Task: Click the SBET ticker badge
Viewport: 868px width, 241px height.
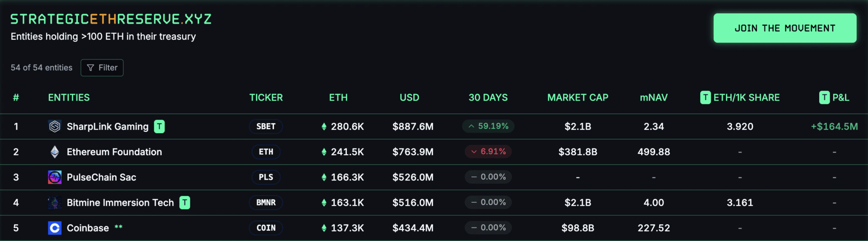Action: tap(266, 126)
